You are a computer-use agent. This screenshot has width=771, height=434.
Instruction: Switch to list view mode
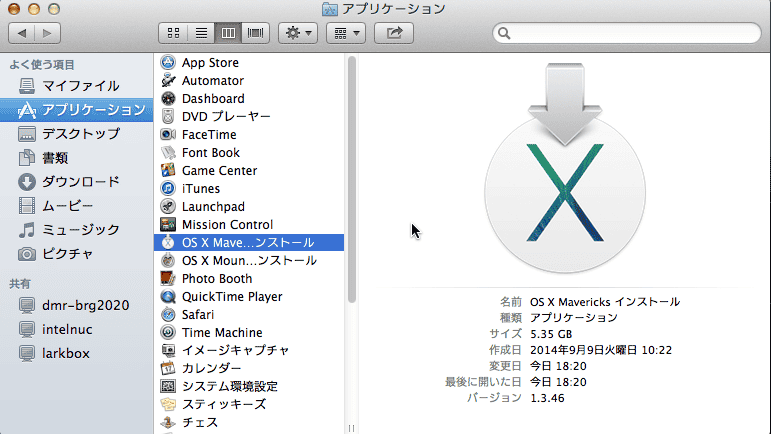pos(201,33)
